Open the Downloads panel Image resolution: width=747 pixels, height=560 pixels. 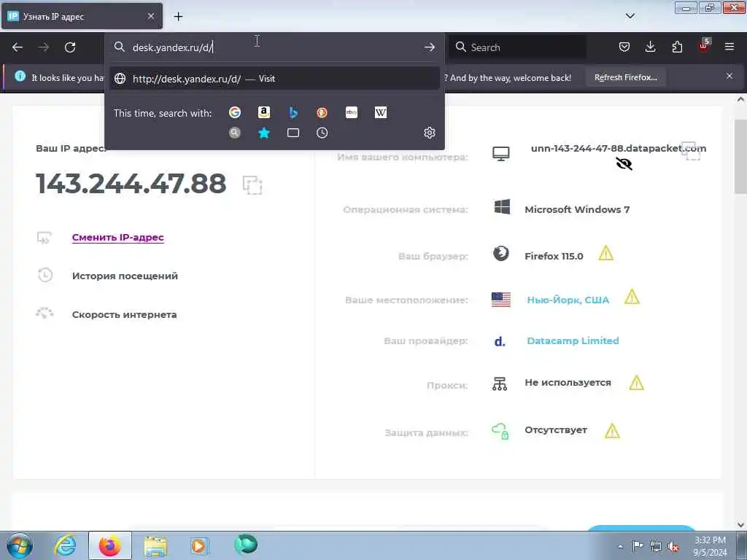click(650, 47)
